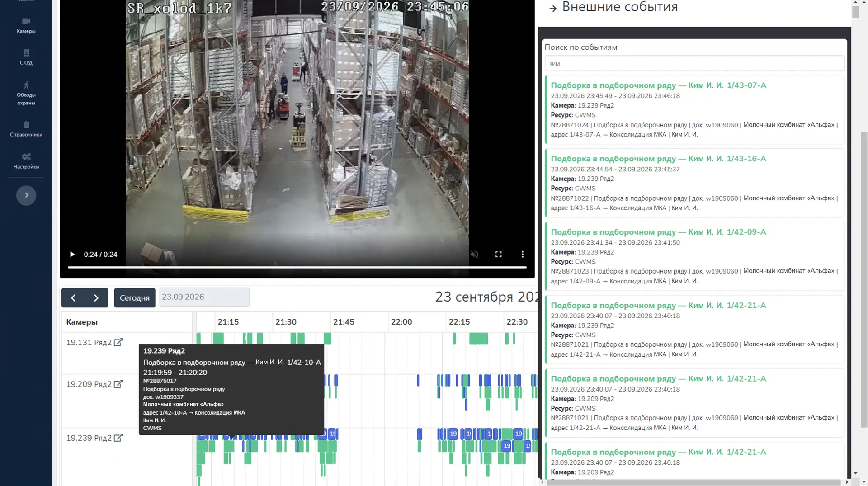
Task: Unmute the video sound
Action: 474,255
